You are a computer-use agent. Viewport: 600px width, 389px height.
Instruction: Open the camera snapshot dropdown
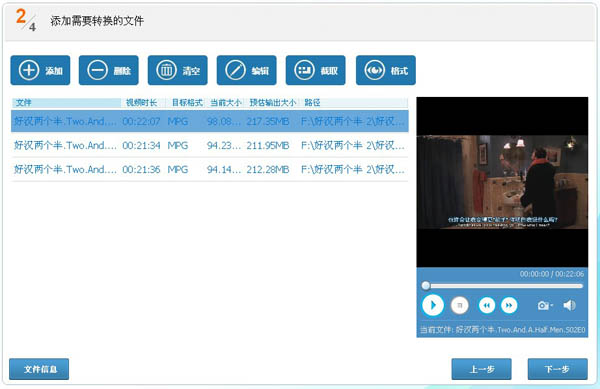pos(545,305)
